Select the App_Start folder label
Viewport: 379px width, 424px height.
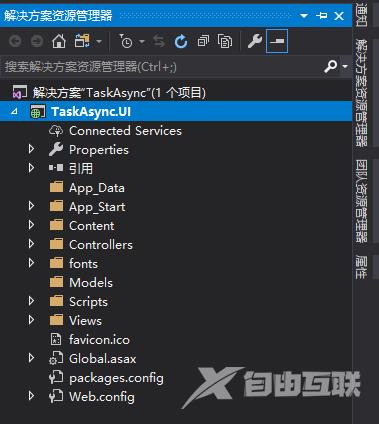[x=97, y=207]
